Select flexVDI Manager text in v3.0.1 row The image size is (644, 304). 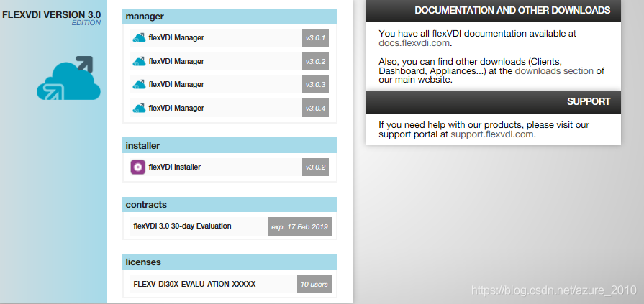coord(176,38)
